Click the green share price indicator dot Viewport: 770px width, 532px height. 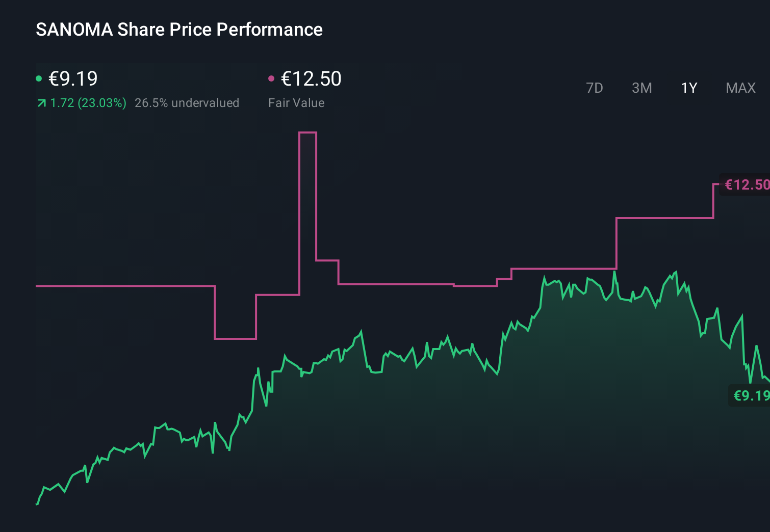pyautogui.click(x=39, y=77)
